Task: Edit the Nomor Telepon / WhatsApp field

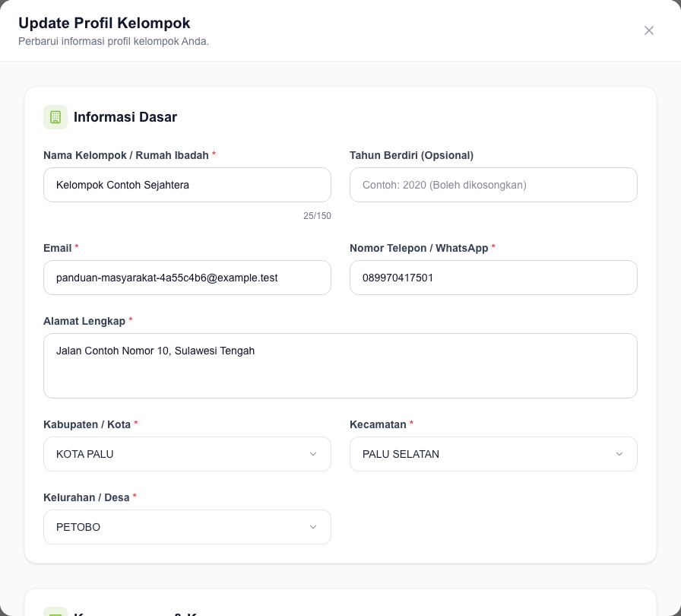Action: coord(493,278)
